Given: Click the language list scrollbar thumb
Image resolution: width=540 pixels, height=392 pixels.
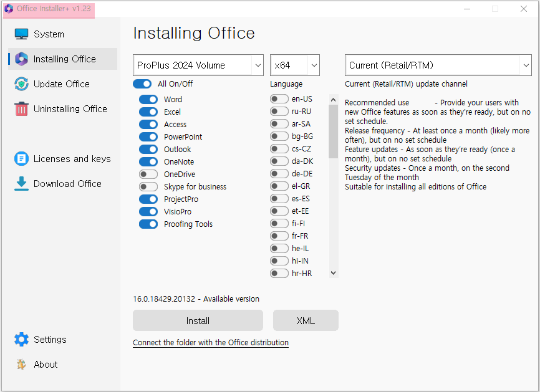Looking at the screenshot, I should point(333,131).
